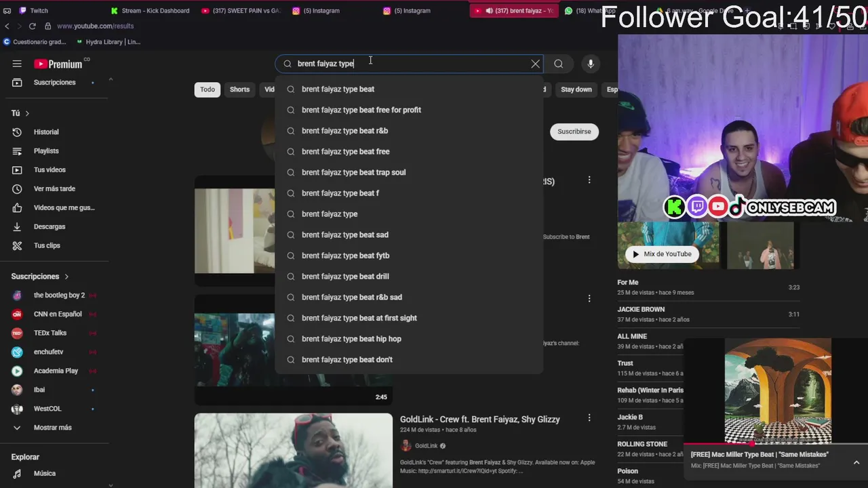The height and width of the screenshot is (488, 868).
Task: Open more options for second video result
Action: point(589,298)
